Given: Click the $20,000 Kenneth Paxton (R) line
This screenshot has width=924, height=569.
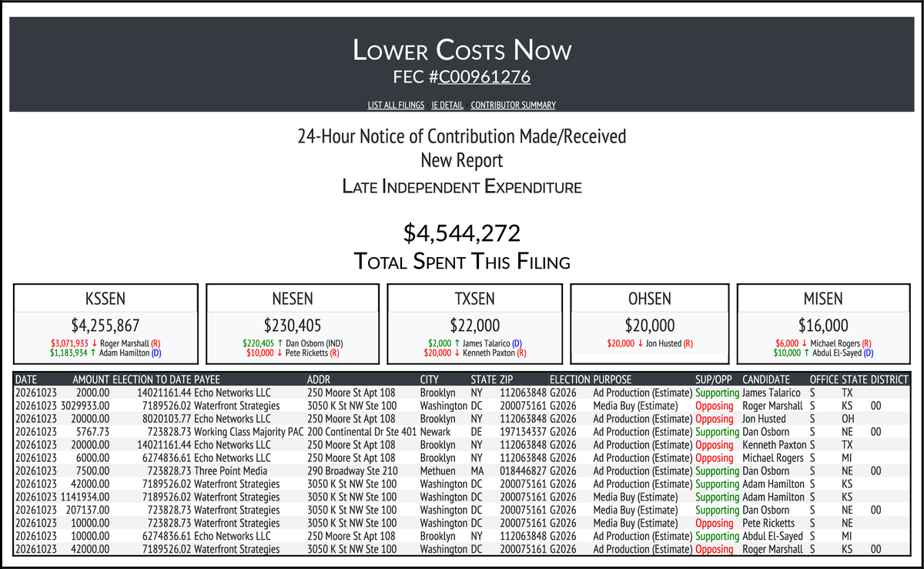Looking at the screenshot, I should 474,353.
